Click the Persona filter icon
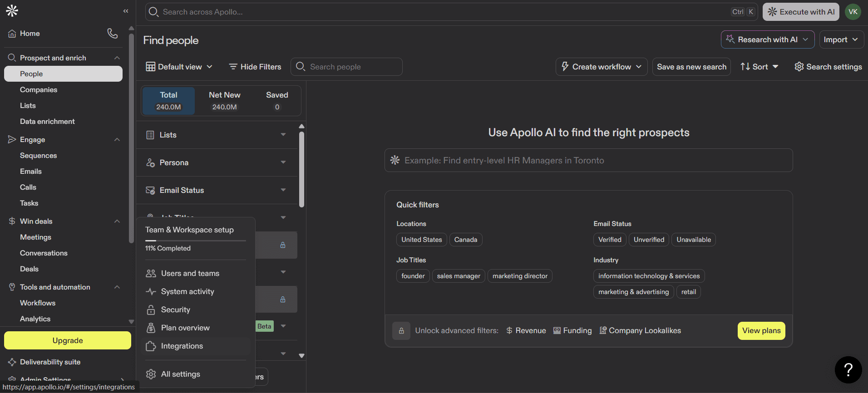This screenshot has height=393, width=868. pos(150,162)
